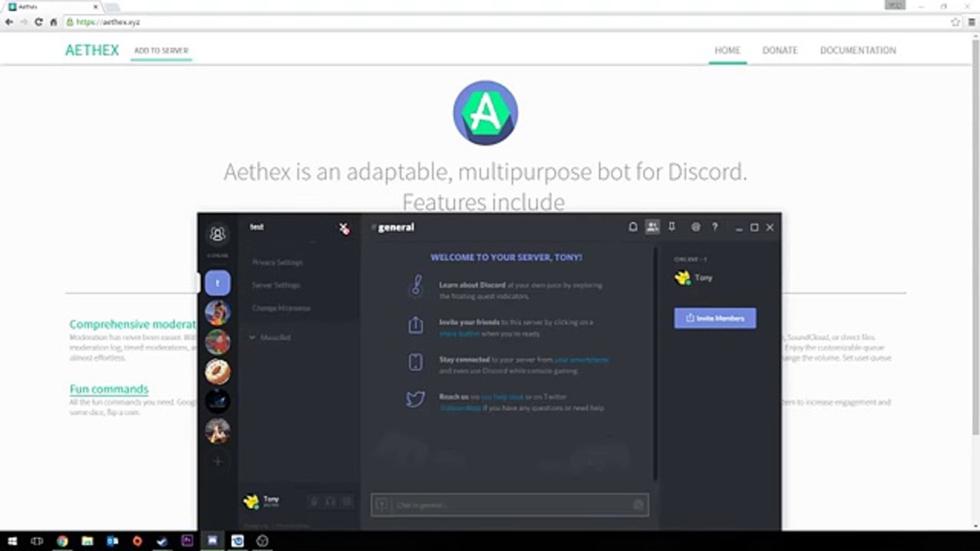Show pinned messages in general
The height and width of the screenshot is (551, 980).
click(672, 227)
